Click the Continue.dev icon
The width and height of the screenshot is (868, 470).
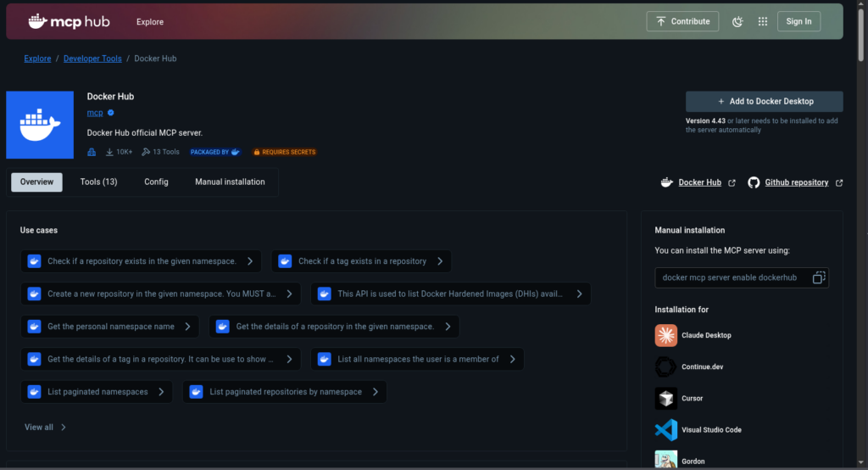pyautogui.click(x=666, y=366)
